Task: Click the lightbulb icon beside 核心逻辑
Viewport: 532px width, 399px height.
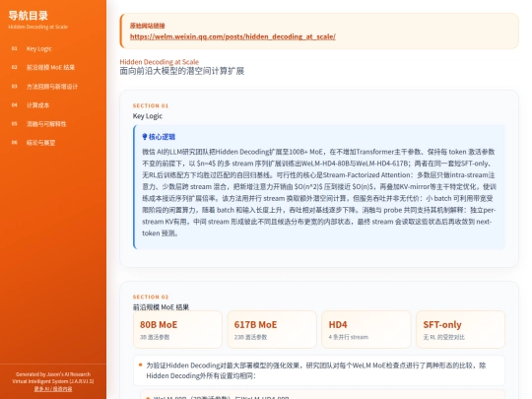Action: pos(145,137)
